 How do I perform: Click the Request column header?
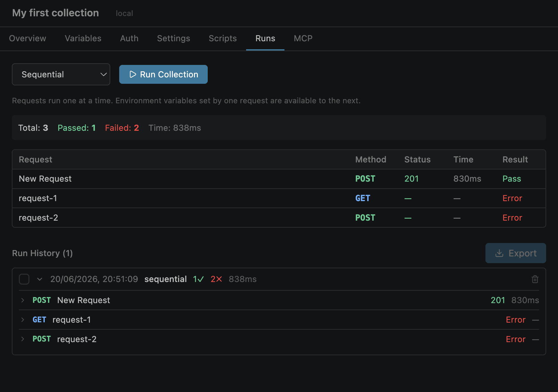coord(35,160)
